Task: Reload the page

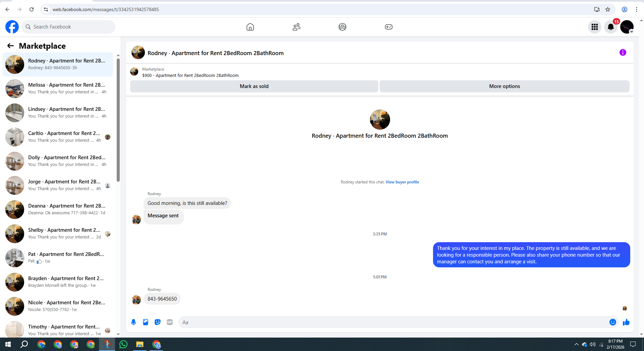Action: (x=32, y=9)
